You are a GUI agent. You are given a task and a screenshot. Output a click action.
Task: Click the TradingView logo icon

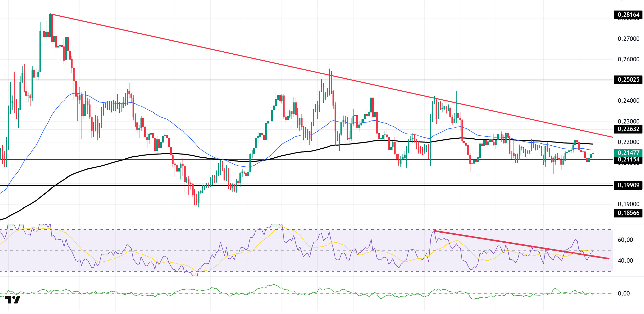tap(13, 299)
